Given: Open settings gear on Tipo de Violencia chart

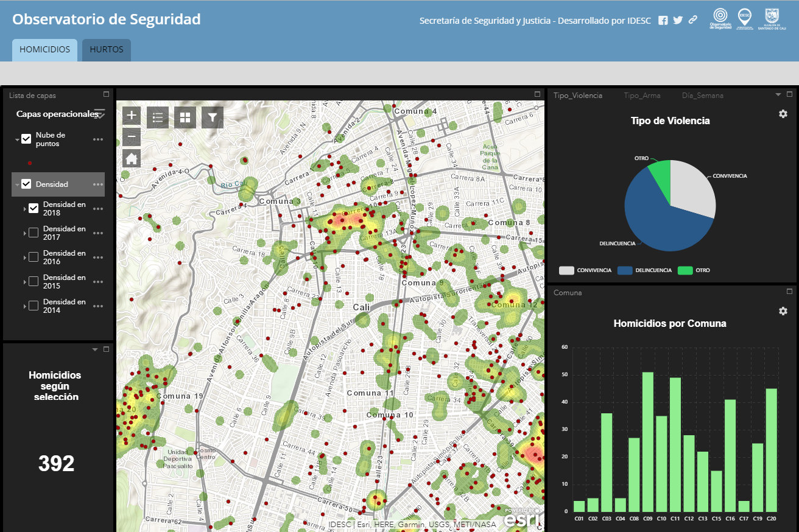Looking at the screenshot, I should pos(783,114).
